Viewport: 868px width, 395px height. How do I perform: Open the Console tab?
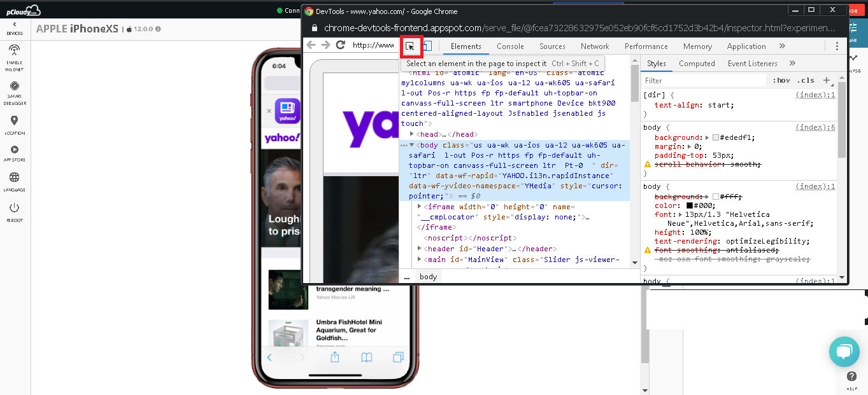510,46
